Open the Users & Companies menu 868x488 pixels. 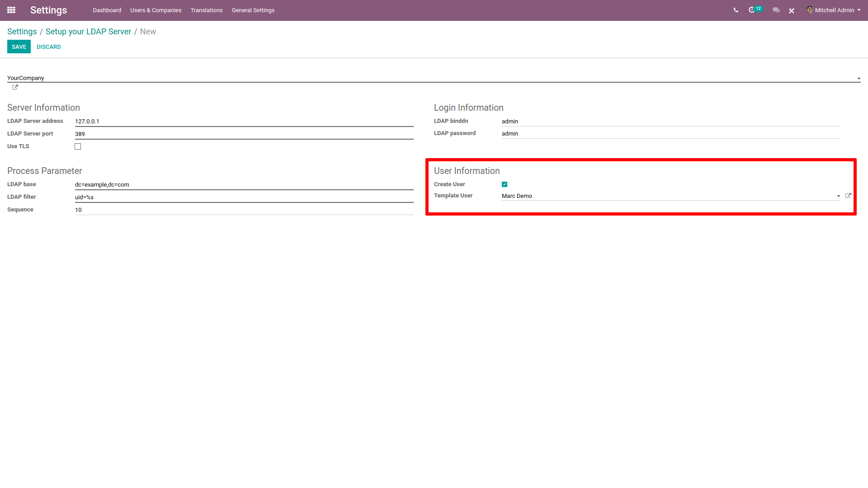pos(155,10)
